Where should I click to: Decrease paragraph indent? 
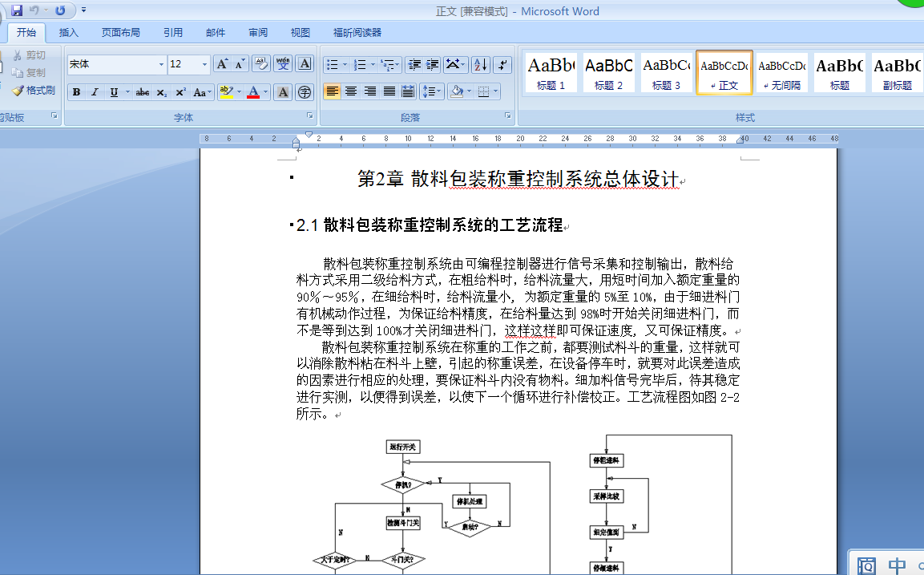414,64
